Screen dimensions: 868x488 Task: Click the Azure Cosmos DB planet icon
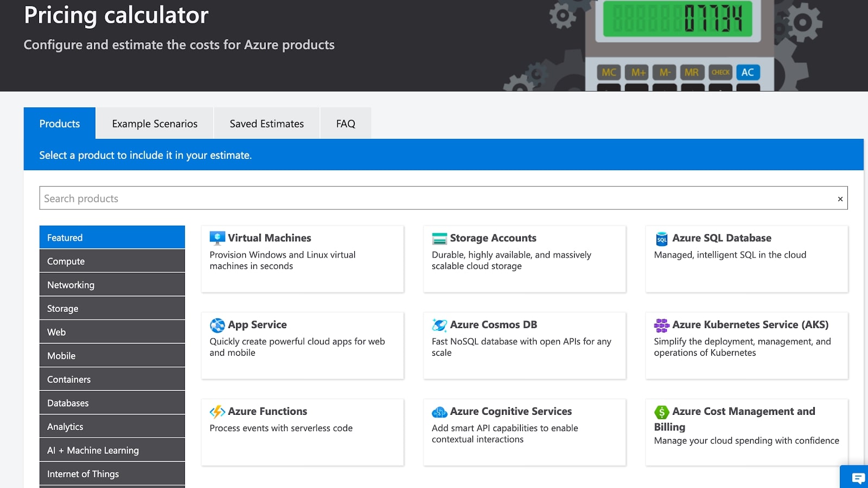click(439, 325)
